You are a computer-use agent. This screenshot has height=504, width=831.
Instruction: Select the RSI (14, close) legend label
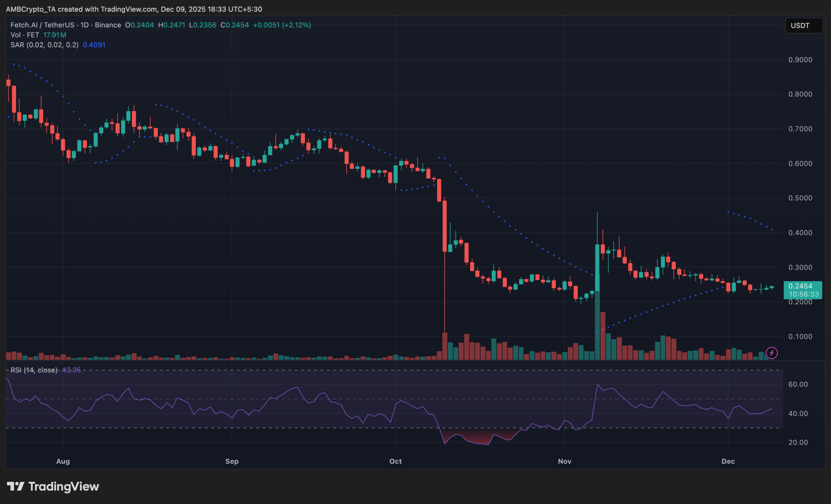(34, 370)
